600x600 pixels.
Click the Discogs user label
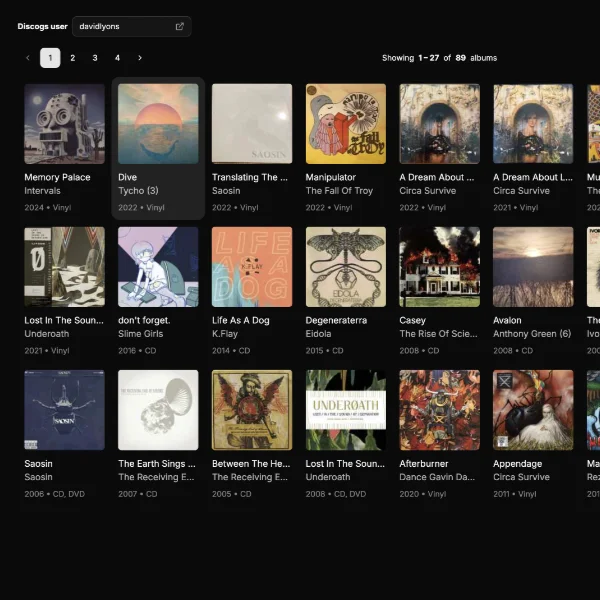[x=42, y=26]
